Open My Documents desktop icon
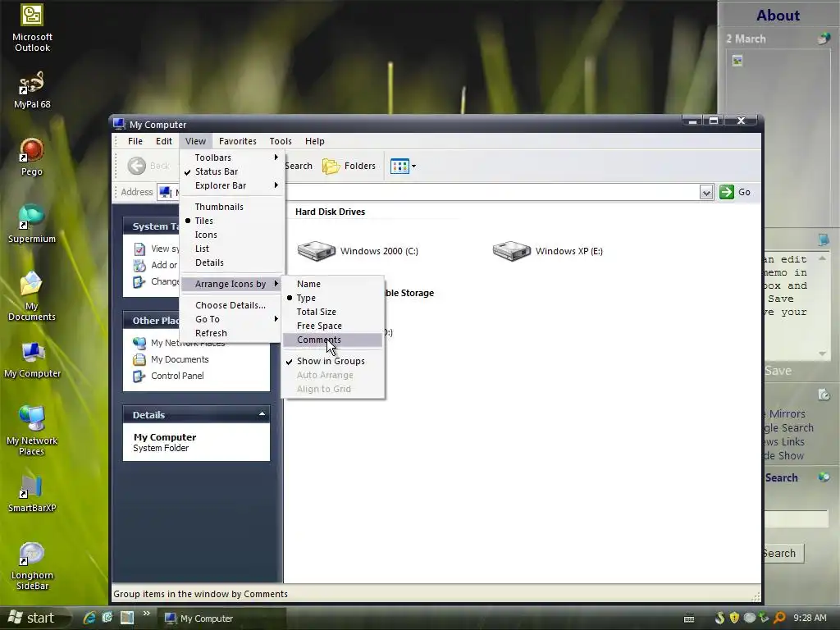840x630 pixels. 32,296
